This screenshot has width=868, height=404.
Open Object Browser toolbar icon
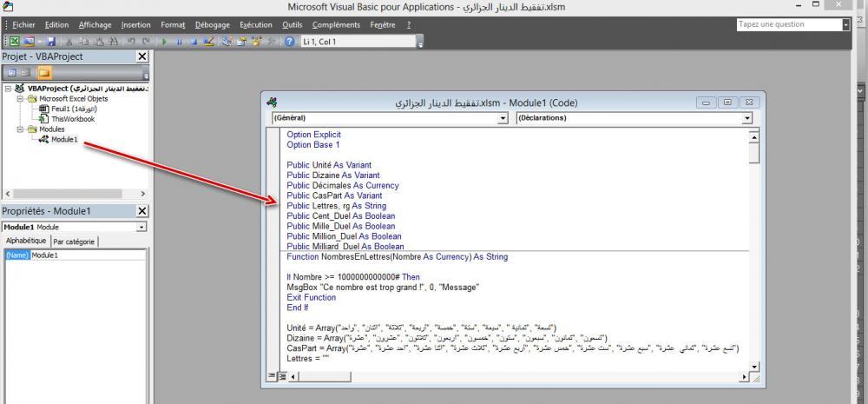click(x=257, y=42)
